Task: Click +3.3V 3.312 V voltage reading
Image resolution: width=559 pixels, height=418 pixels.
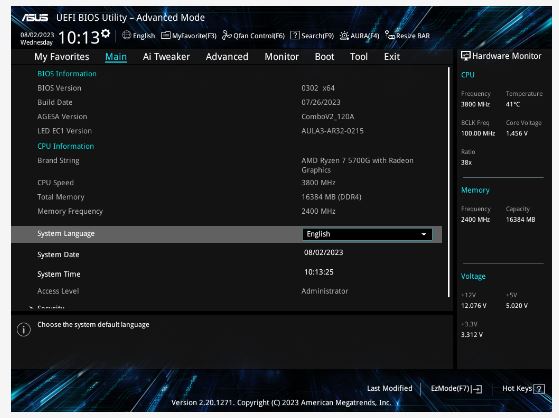Action: (x=472, y=335)
